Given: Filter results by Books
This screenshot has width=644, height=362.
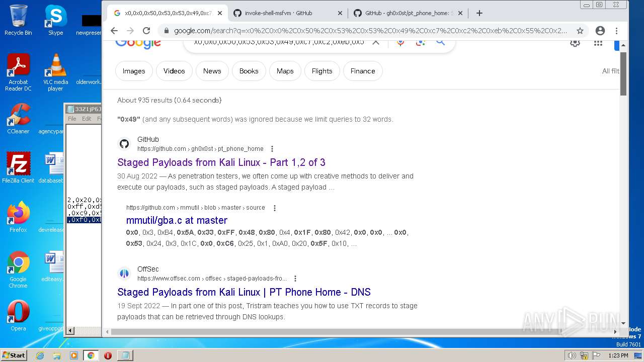Looking at the screenshot, I should click(x=249, y=71).
